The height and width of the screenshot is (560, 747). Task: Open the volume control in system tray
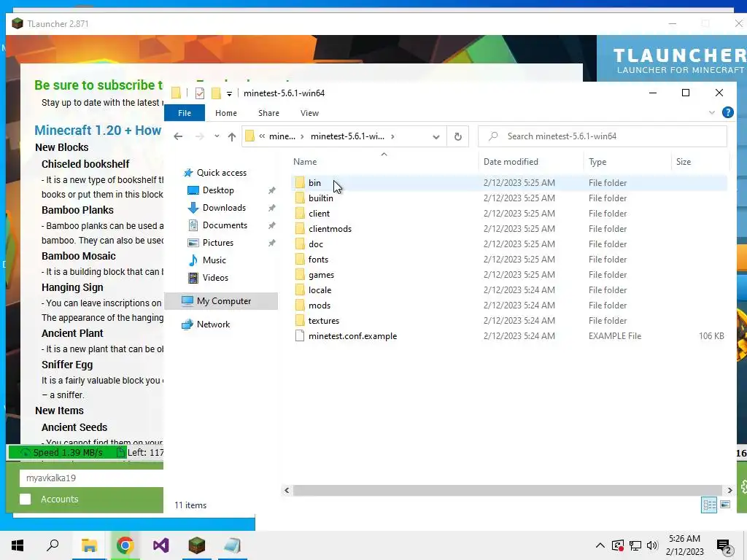652,545
